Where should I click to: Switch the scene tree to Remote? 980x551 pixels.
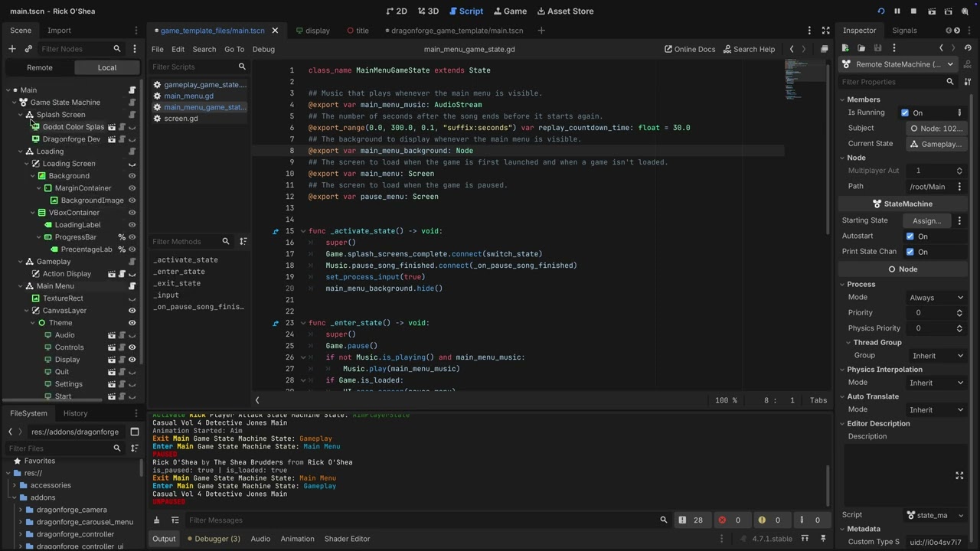click(x=40, y=67)
